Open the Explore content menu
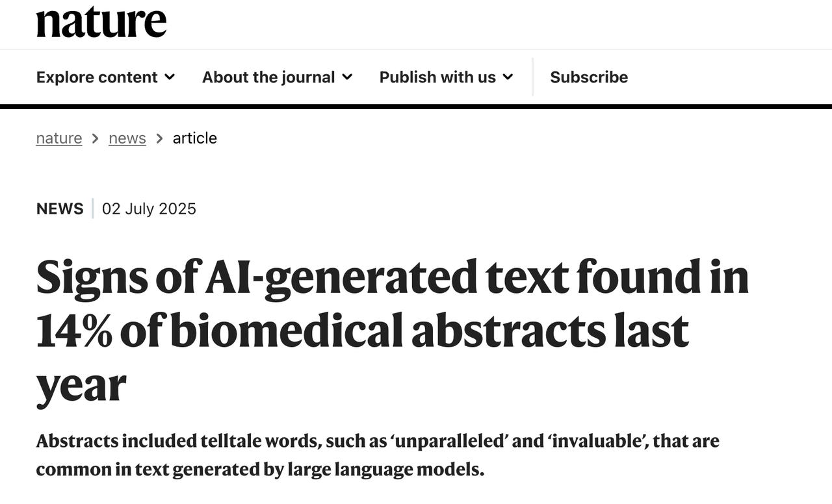Image resolution: width=832 pixels, height=504 pixels. (105, 77)
